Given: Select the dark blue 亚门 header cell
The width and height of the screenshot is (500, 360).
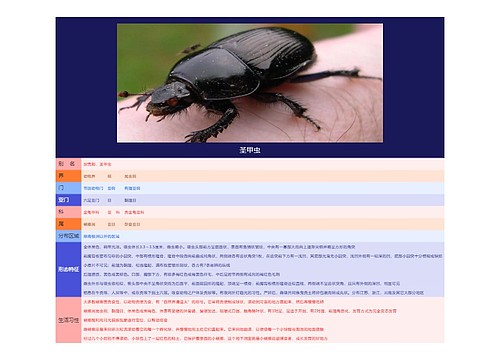Looking at the screenshot, I should pyautogui.click(x=68, y=200).
